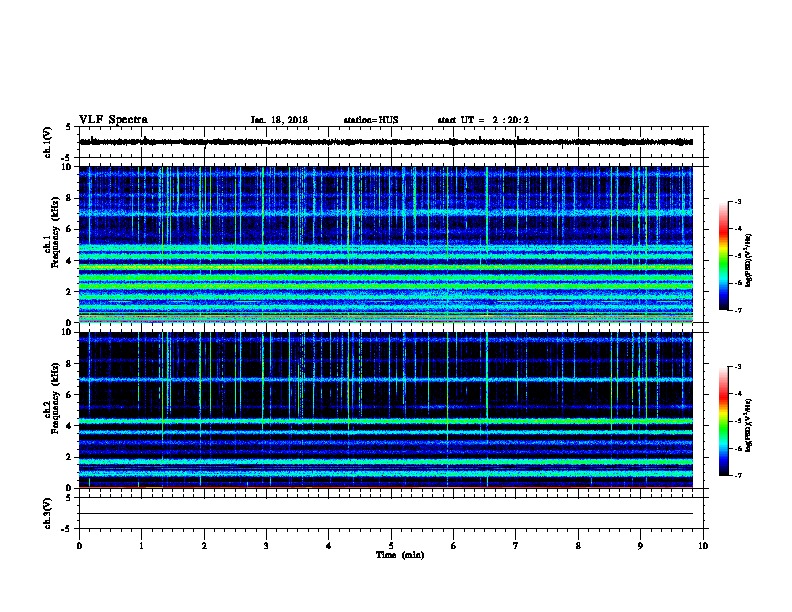Click time axis tick label "8"

(x=578, y=546)
